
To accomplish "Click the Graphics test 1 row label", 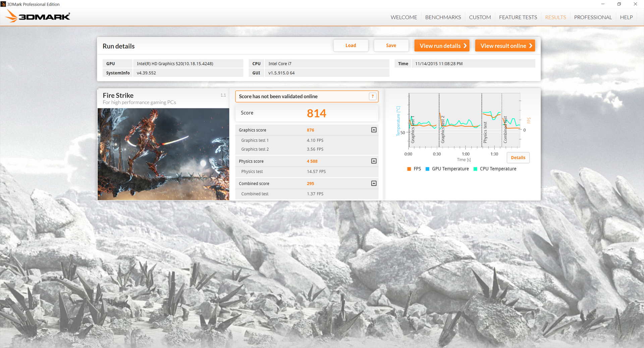I will 255,140.
